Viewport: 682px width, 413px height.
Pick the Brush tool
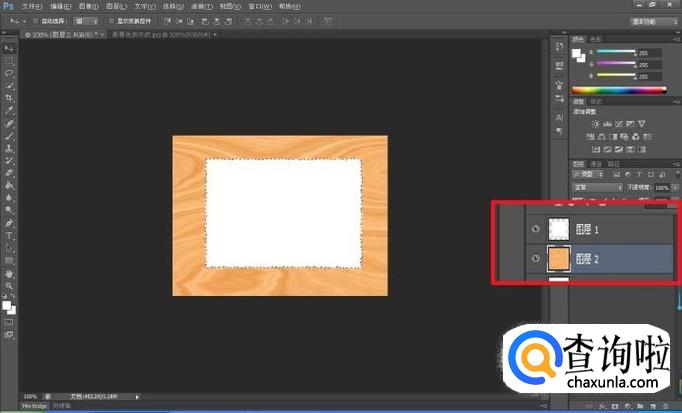9,135
